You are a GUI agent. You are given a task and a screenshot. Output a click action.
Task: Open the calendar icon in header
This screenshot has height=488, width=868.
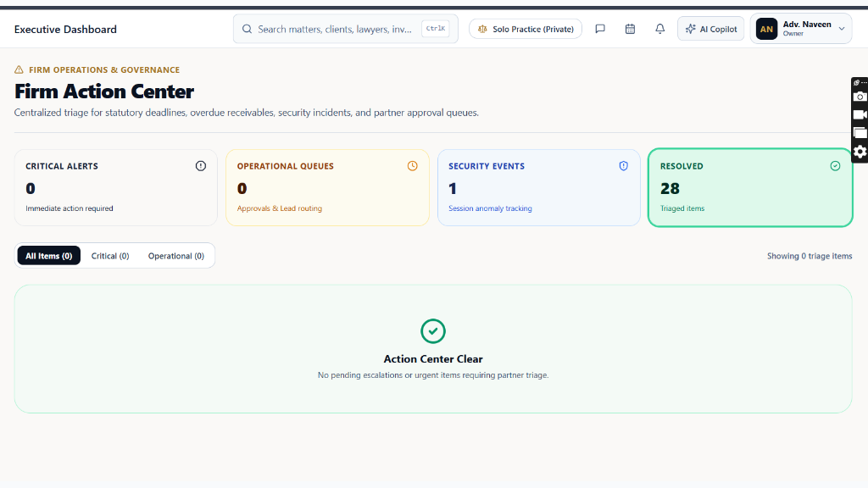[630, 29]
